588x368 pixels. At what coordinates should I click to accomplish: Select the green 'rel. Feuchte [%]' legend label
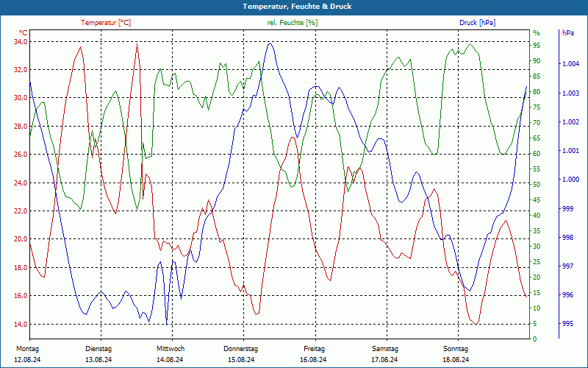(293, 23)
